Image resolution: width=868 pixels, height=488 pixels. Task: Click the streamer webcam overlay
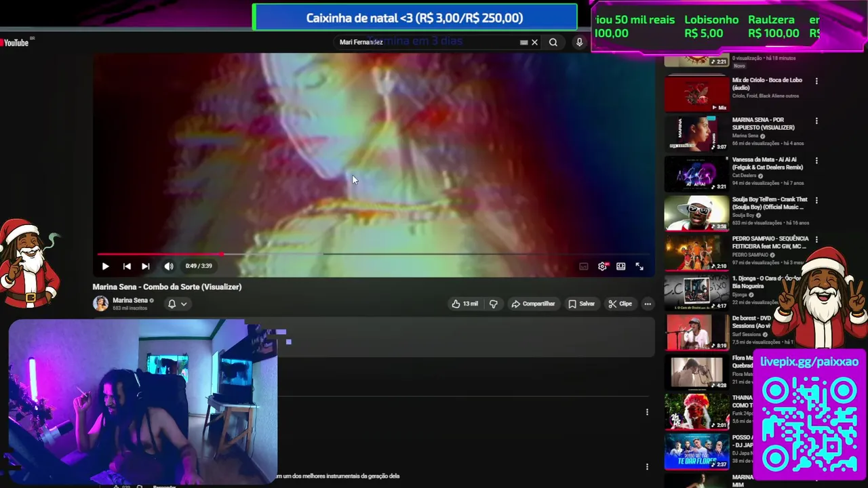[x=142, y=402]
